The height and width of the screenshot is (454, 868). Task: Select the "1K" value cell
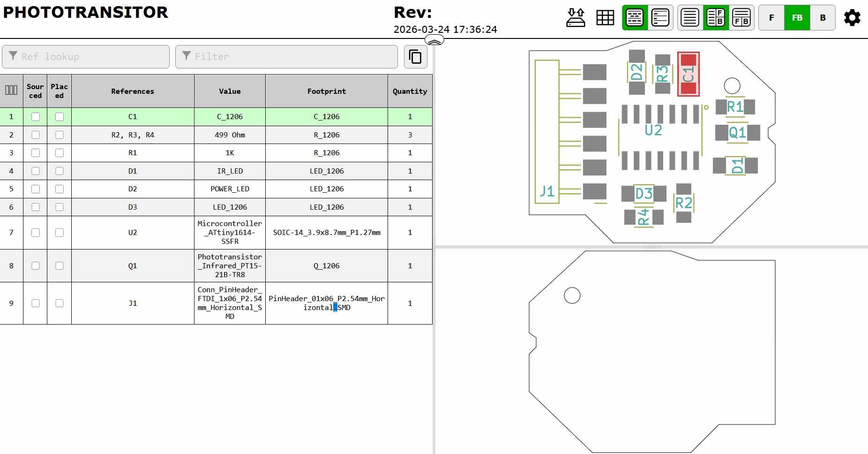pyautogui.click(x=230, y=153)
